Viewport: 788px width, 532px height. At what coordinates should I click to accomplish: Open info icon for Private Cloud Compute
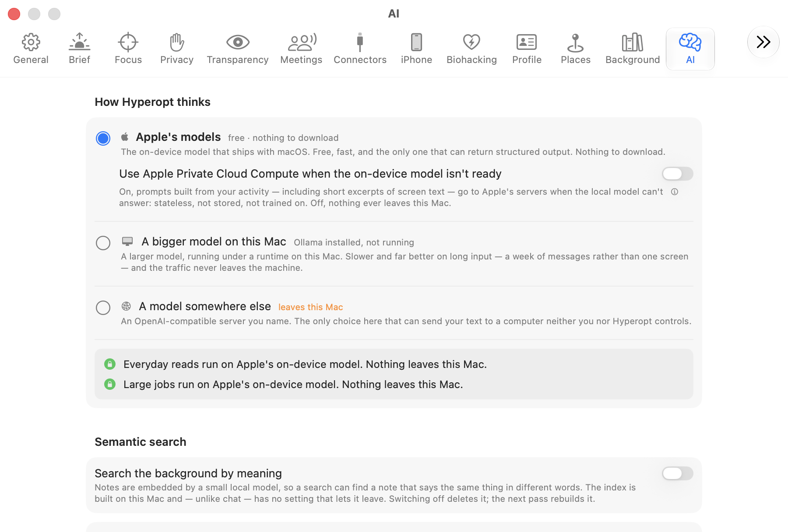(x=675, y=192)
